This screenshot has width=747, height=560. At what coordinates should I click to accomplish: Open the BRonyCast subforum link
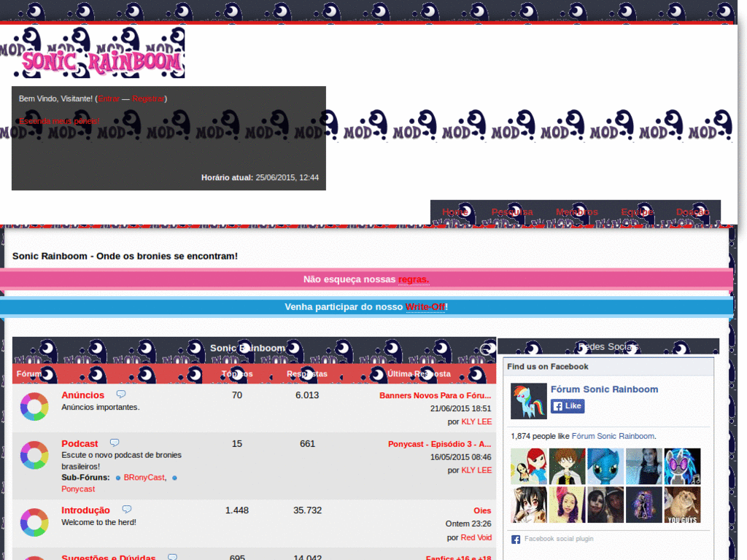tap(144, 478)
